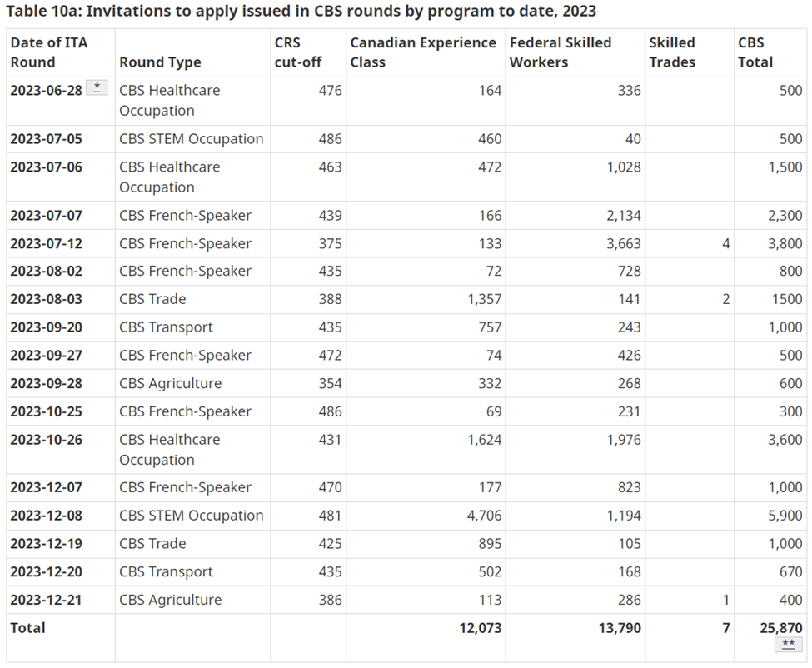This screenshot has height=668, width=812.
Task: Click 'CBS STEM Occupation' in the 2023-07-05 row
Action: (191, 139)
